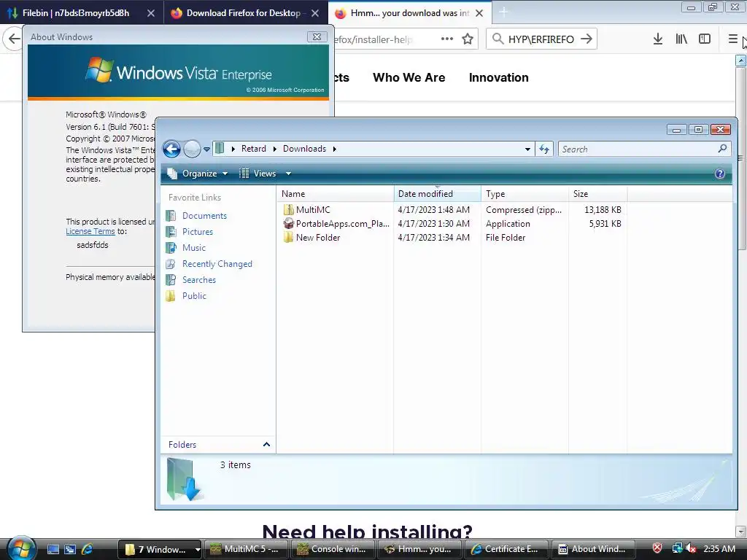Click the Explorer refresh button
747x560 pixels.
[x=544, y=149]
